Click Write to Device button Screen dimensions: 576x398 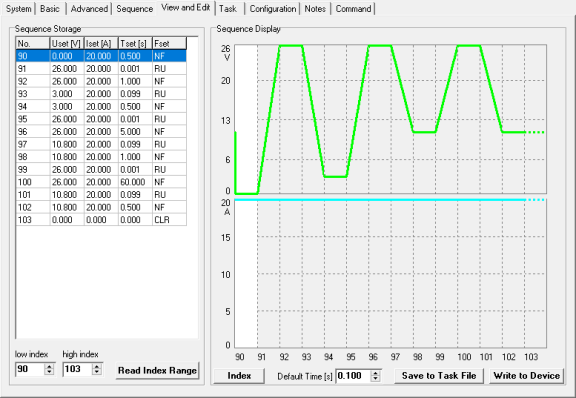pos(526,376)
